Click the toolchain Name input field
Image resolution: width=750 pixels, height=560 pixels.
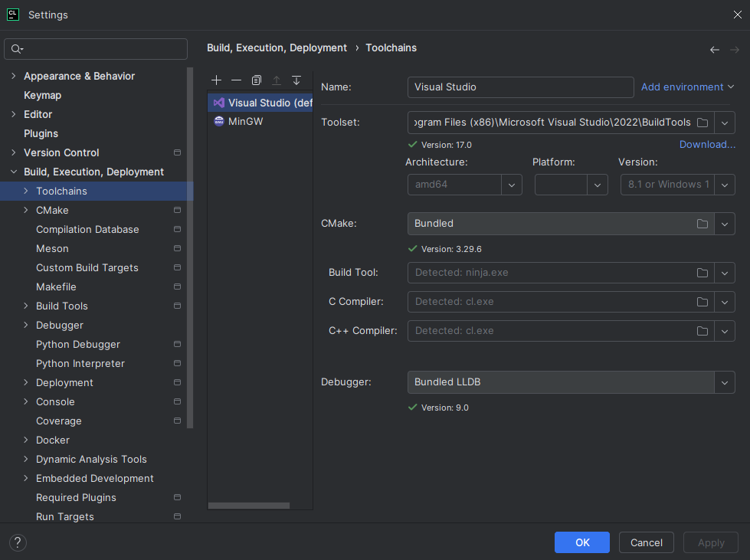(x=520, y=87)
